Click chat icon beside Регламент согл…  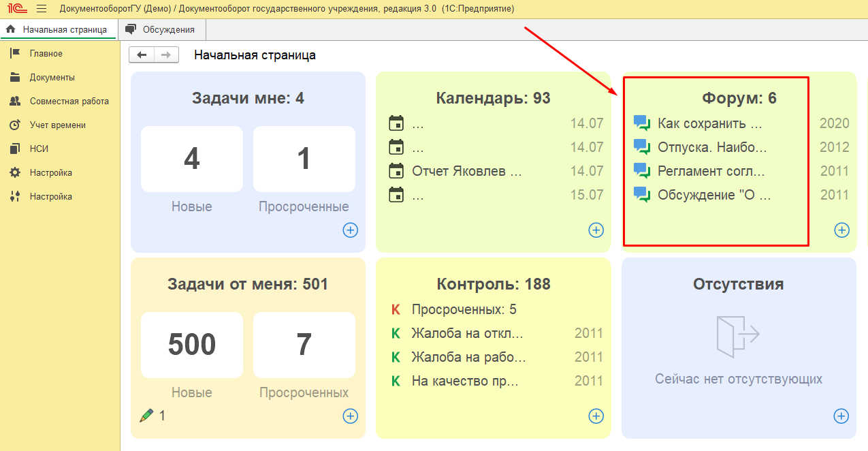642,171
